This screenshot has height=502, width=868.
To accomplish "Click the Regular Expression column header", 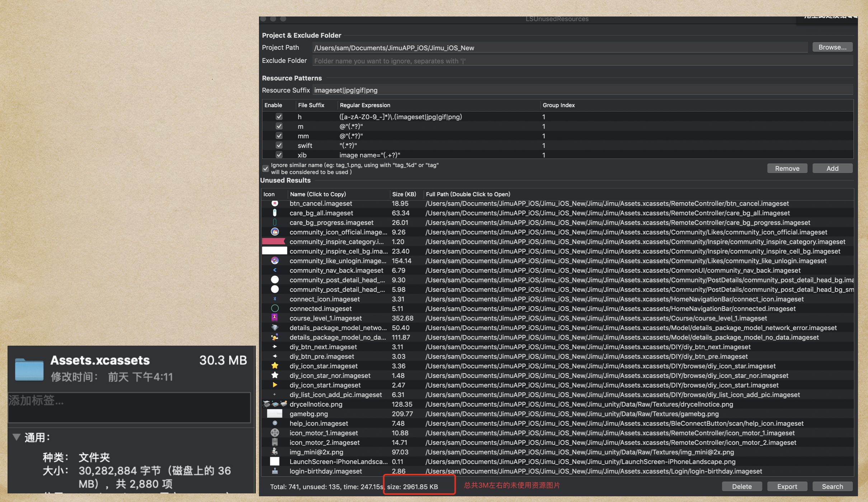I will (365, 105).
